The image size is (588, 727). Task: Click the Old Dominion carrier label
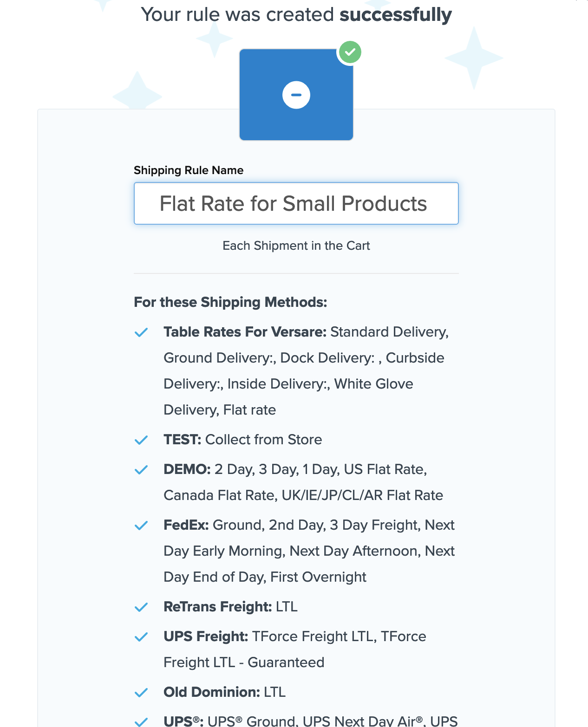pyautogui.click(x=211, y=692)
